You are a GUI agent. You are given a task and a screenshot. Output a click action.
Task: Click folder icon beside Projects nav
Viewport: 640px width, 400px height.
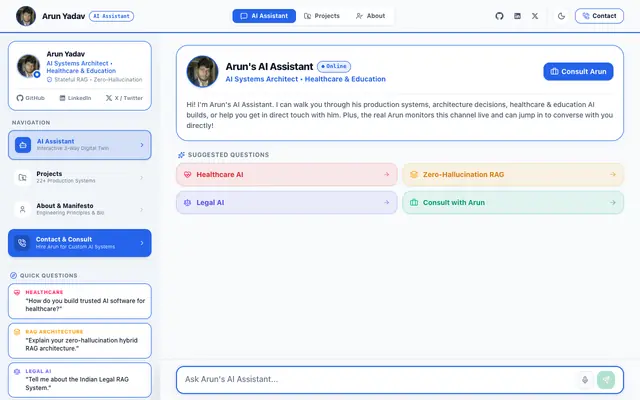coord(22,177)
